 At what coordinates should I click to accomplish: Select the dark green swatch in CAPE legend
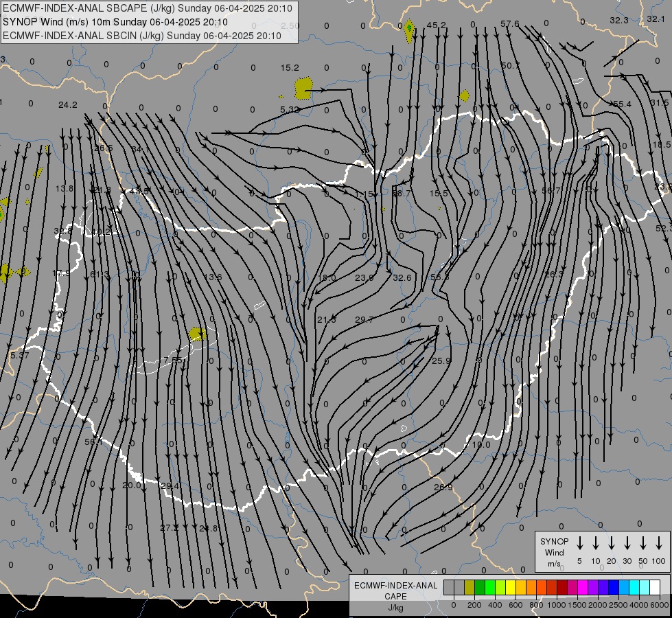point(480,588)
